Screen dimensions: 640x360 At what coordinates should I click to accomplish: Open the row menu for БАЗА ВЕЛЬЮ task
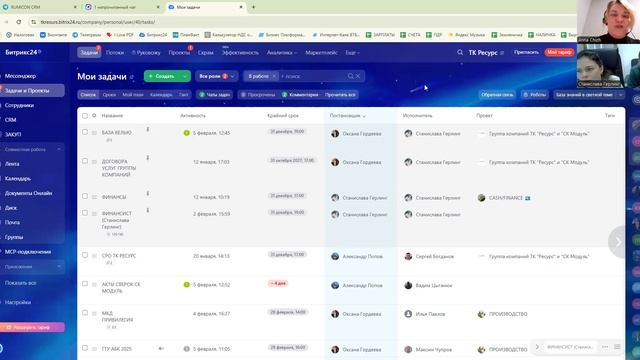tap(94, 133)
